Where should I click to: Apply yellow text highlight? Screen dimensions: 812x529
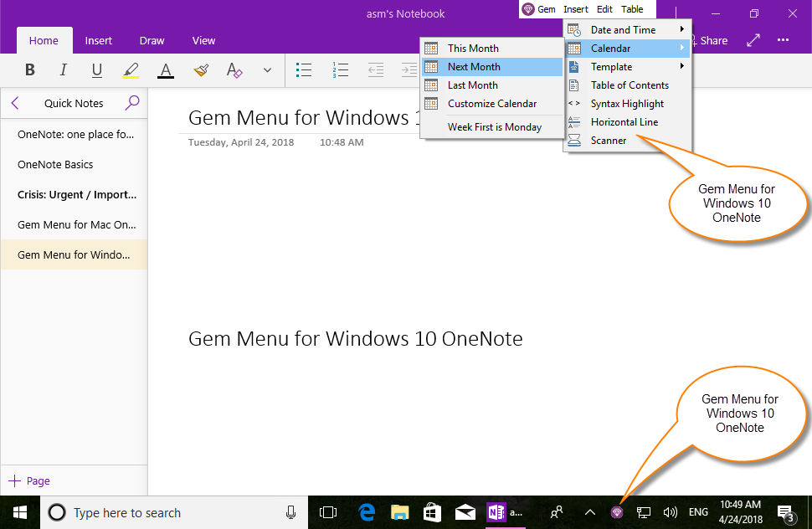click(131, 69)
